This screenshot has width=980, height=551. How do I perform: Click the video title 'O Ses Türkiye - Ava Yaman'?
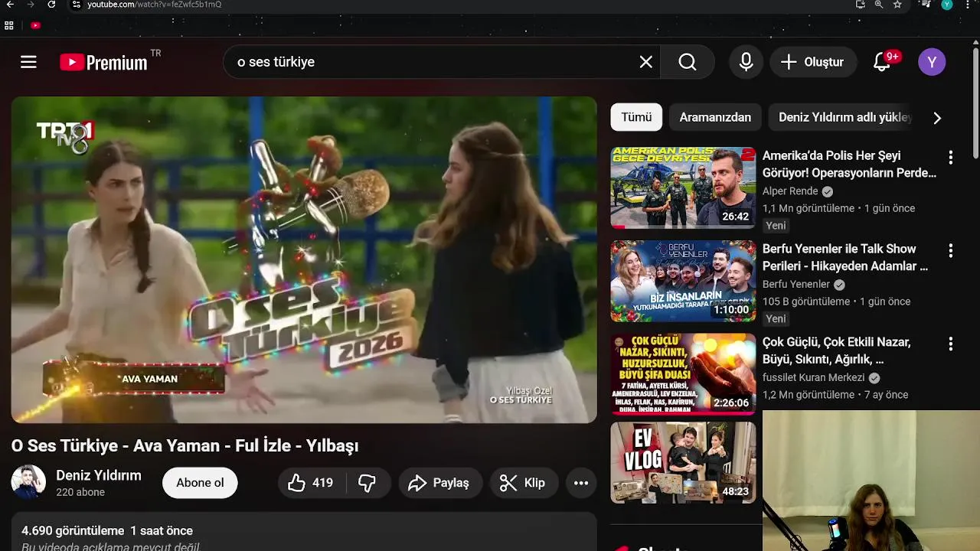(x=185, y=446)
